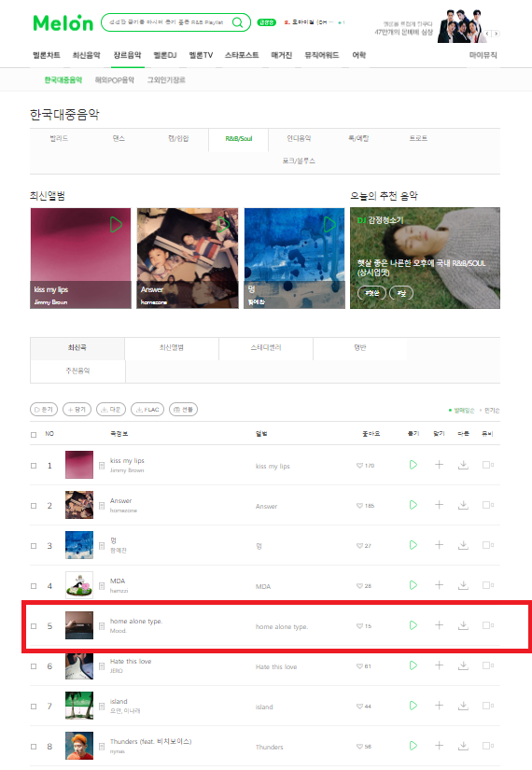Play the song Thunders
532x770 pixels.
(413, 746)
